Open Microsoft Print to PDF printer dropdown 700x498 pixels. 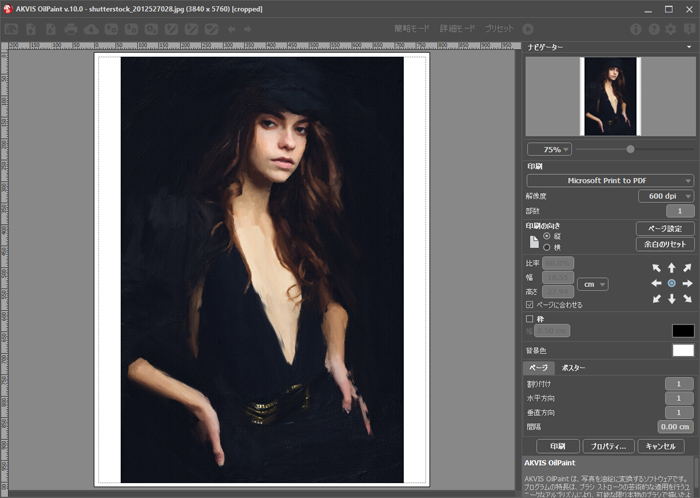point(610,181)
